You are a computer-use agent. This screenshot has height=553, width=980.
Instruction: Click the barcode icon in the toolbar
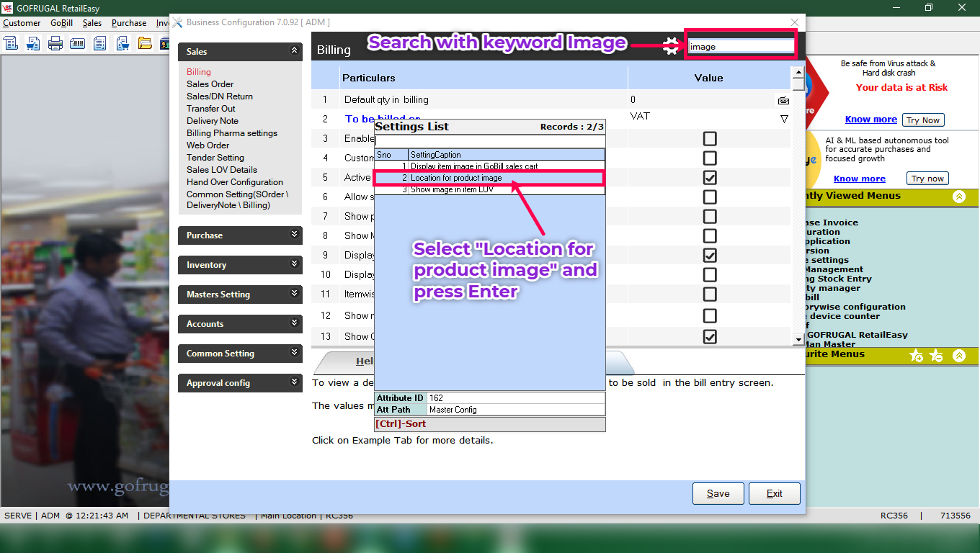click(78, 44)
